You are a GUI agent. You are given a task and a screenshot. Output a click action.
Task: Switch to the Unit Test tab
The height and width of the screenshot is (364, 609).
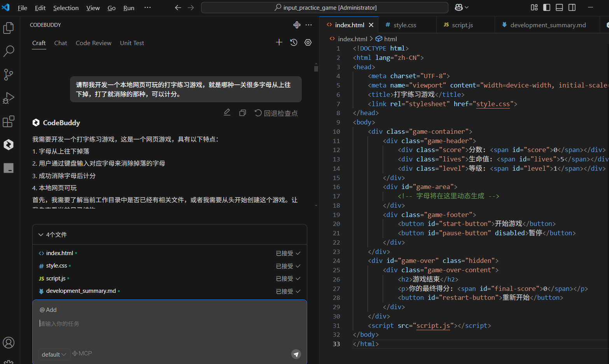[132, 43]
